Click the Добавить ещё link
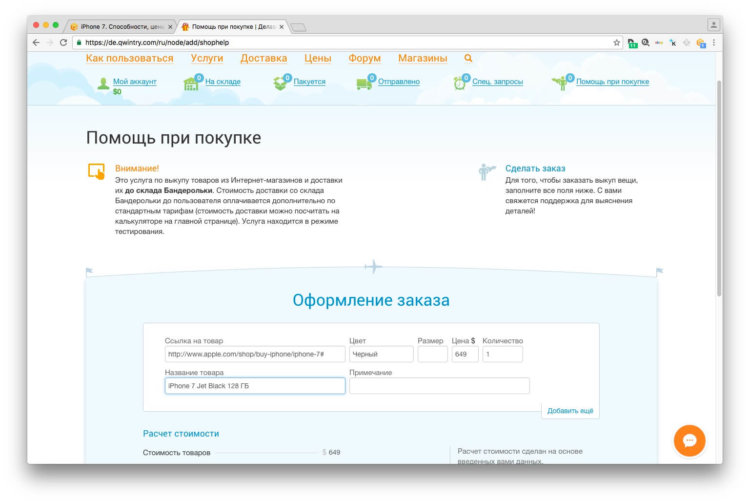This screenshot has width=750, height=503. [570, 411]
